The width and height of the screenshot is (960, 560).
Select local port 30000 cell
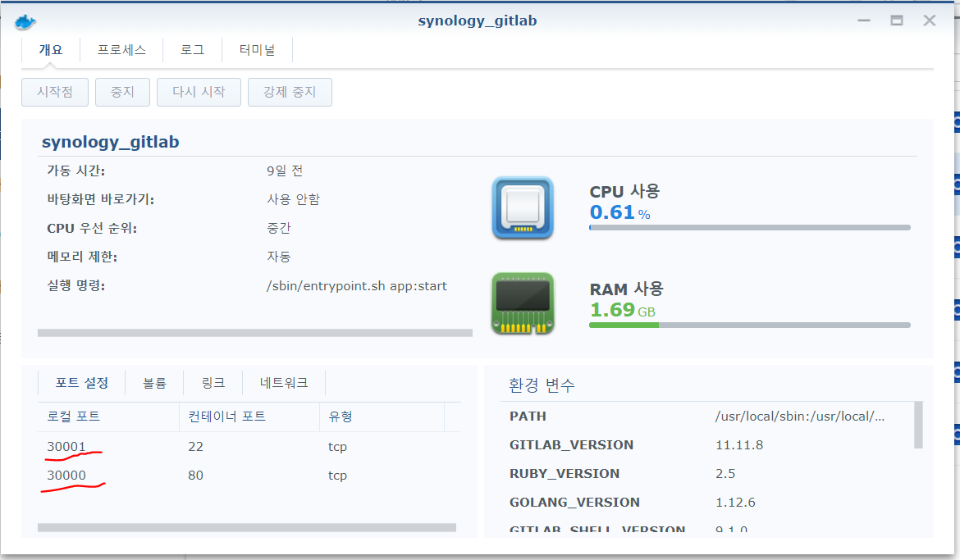click(x=66, y=476)
